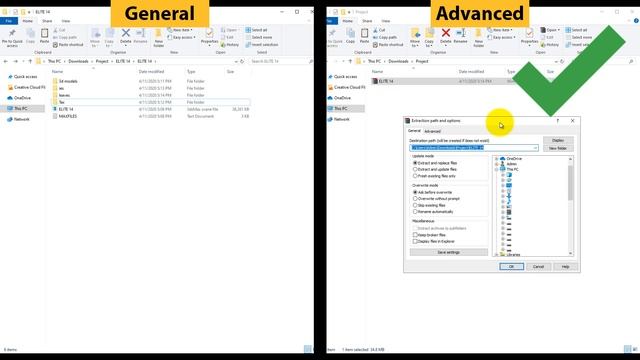Click Cut in right Explorer ribbon
This screenshot has width=640, height=360.
[379, 30]
